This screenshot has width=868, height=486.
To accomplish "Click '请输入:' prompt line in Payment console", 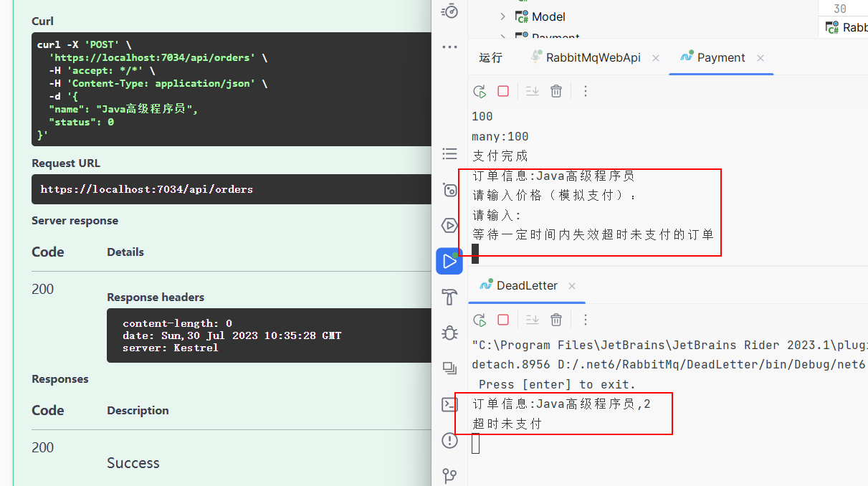I will click(x=497, y=215).
